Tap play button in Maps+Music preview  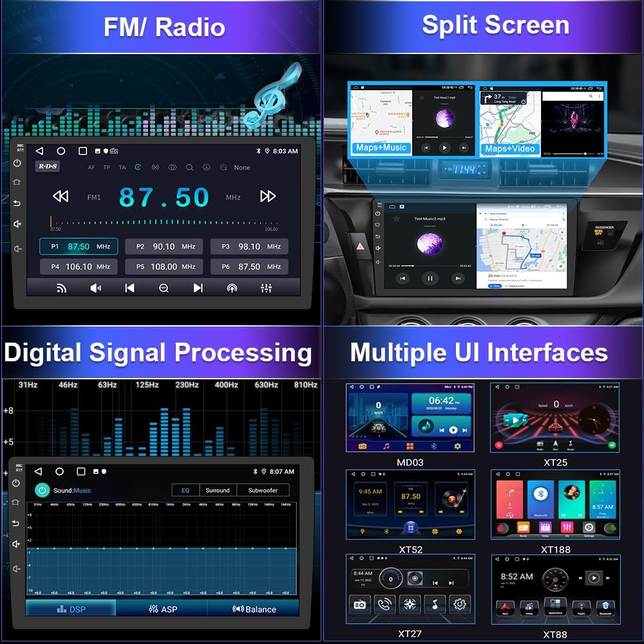(444, 147)
